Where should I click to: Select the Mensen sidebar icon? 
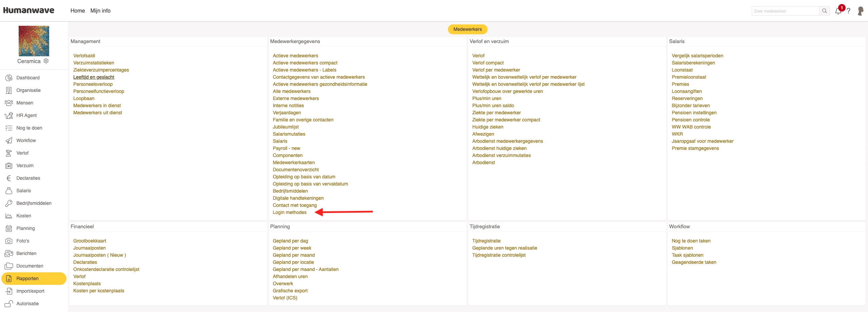pyautogui.click(x=9, y=103)
